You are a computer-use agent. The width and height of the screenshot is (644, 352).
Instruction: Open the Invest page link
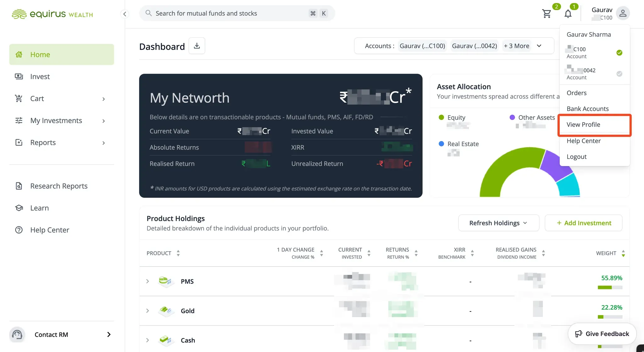[x=40, y=77]
